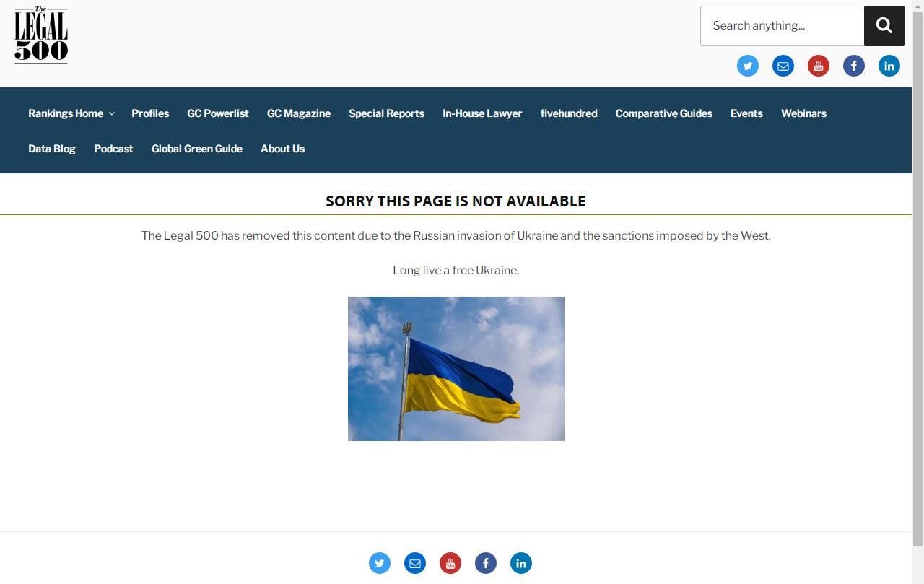924x584 pixels.
Task: Open Webinars link
Action: [803, 113]
